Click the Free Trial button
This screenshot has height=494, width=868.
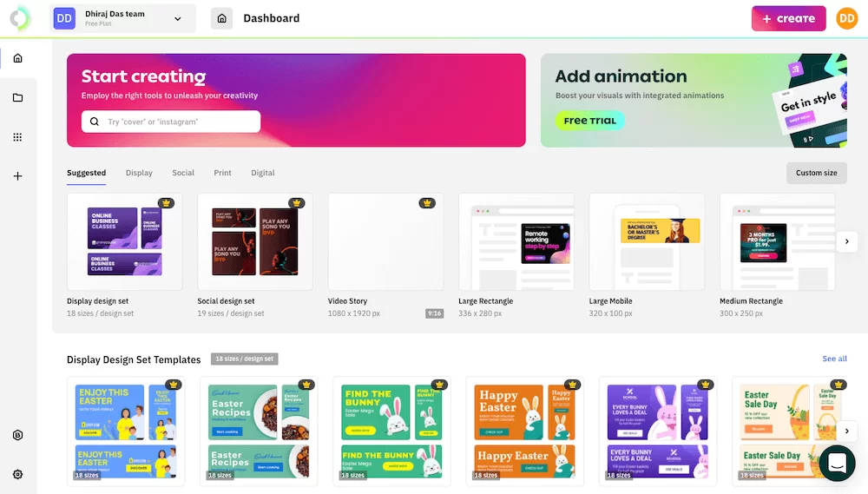tap(590, 121)
